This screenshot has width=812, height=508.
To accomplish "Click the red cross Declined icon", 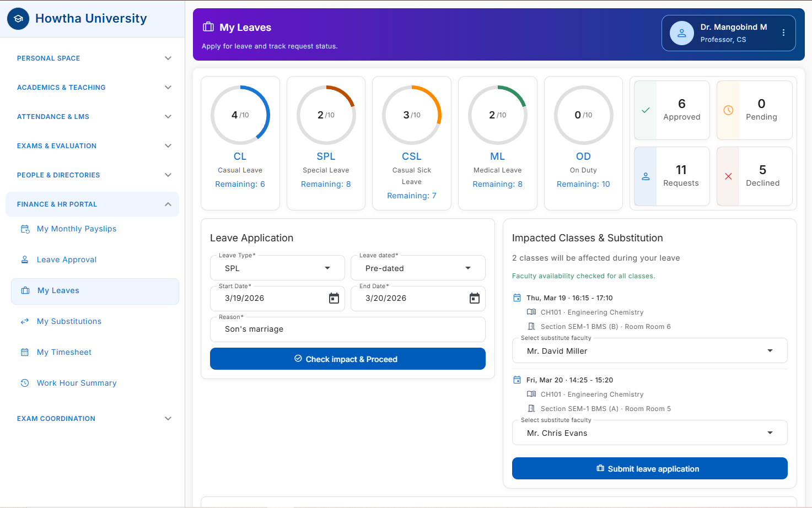I will pos(728,176).
